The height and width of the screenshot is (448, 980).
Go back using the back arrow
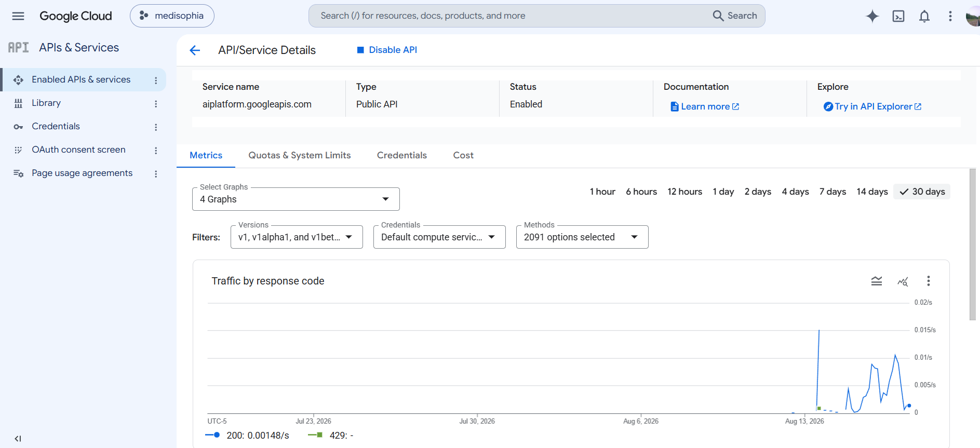click(195, 50)
